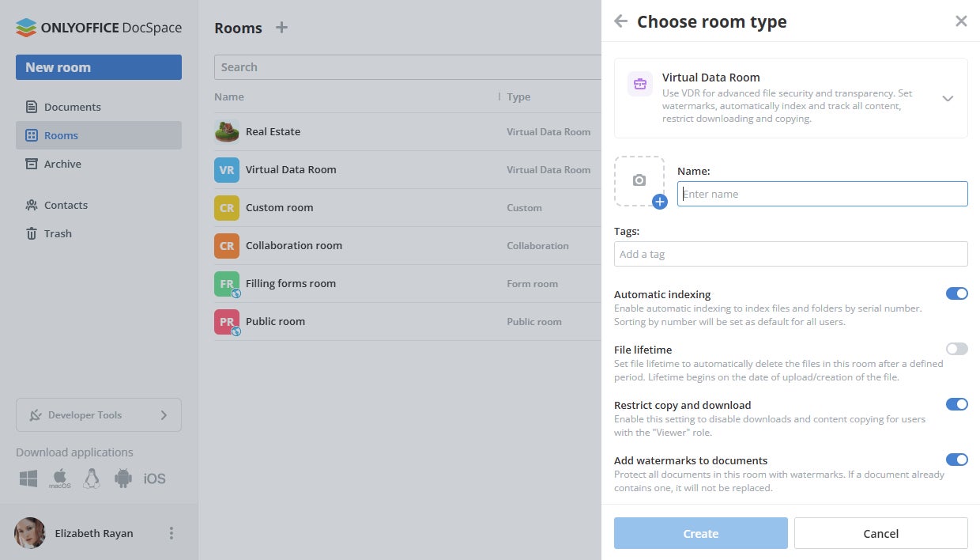The width and height of the screenshot is (980, 560).
Task: Disable Add watermarks to documents toggle
Action: [956, 460]
